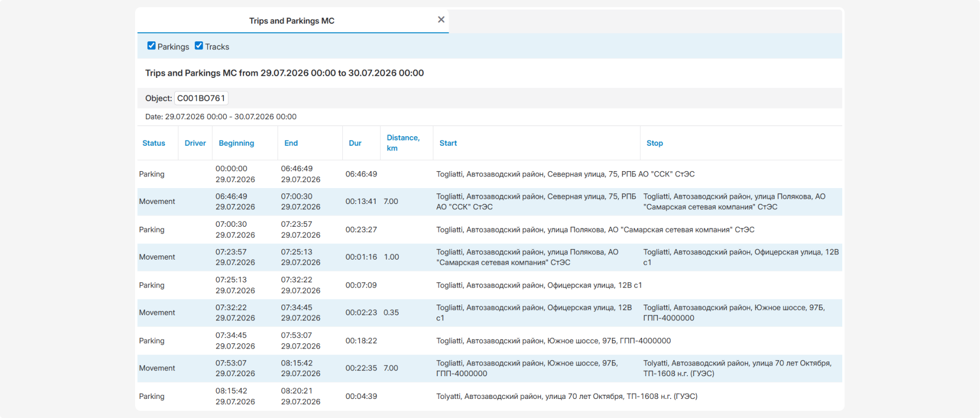Image resolution: width=980 pixels, height=418 pixels.
Task: Select Movement row starting 07:32:22
Action: click(489, 313)
